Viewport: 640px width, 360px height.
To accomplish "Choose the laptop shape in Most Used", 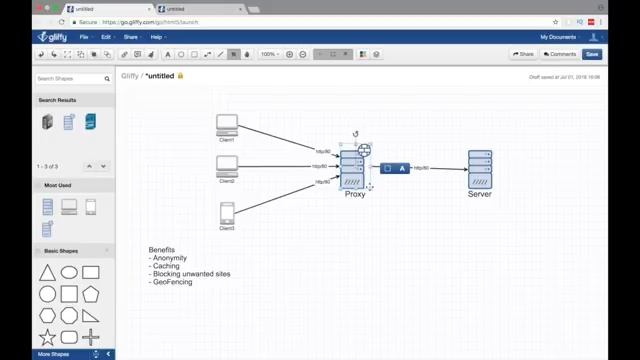I will pyautogui.click(x=69, y=207).
